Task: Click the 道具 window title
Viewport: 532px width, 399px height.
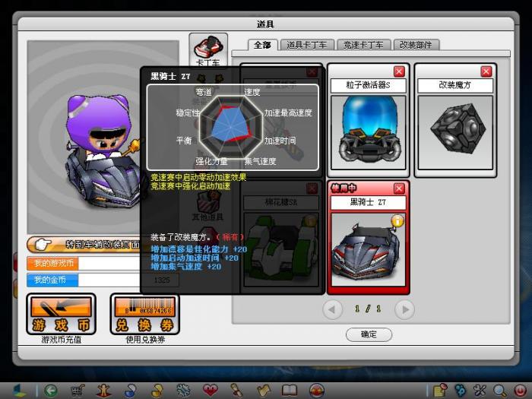Action: 266,24
